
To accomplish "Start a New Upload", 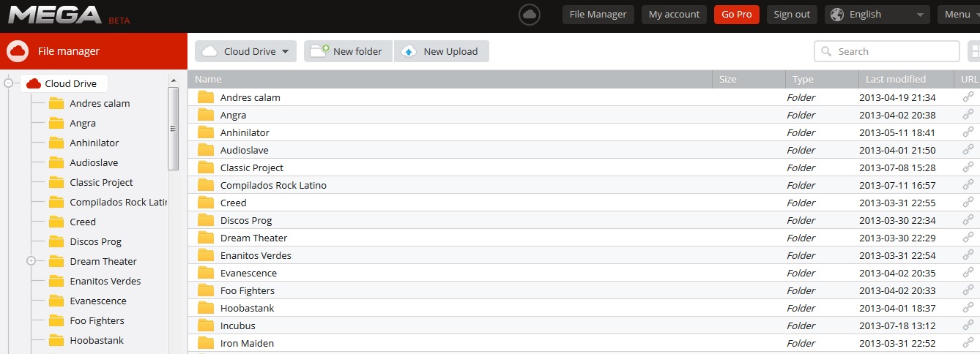I will (x=442, y=51).
